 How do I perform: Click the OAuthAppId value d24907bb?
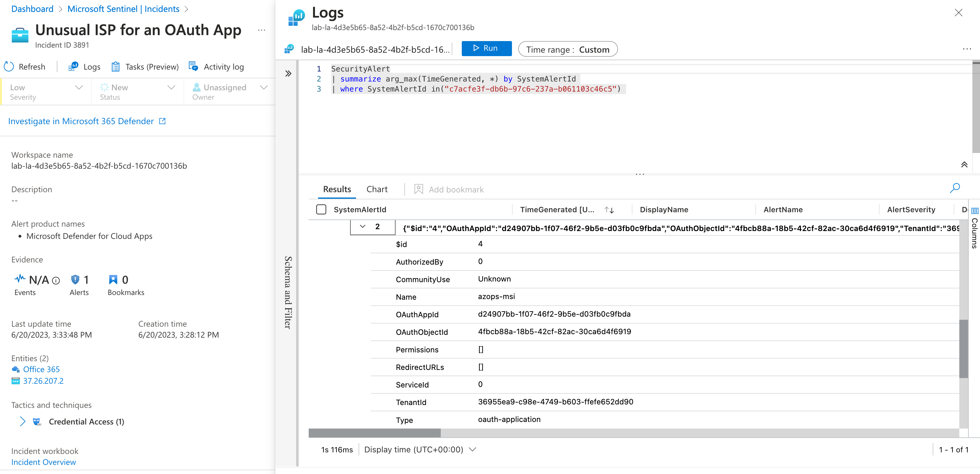click(x=554, y=314)
